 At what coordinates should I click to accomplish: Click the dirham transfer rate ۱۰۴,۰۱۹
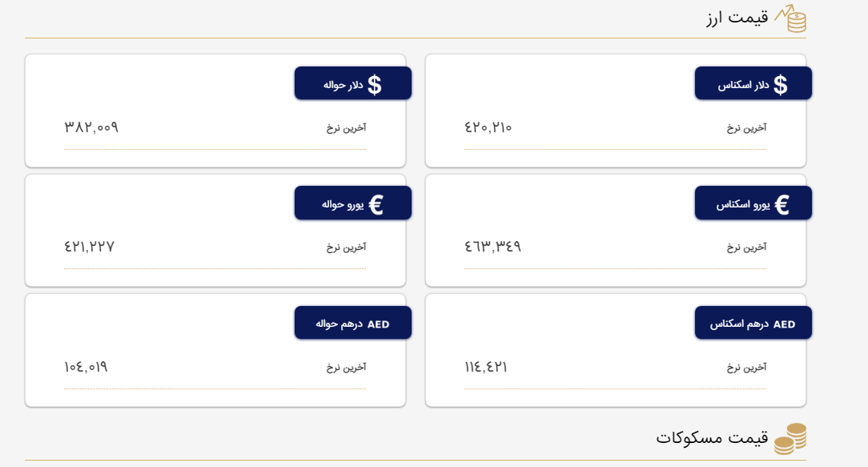click(x=86, y=367)
